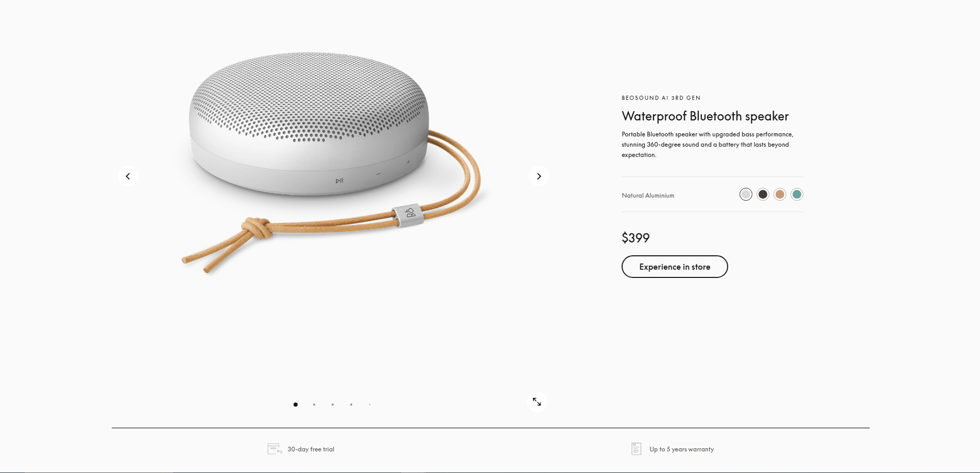Image resolution: width=980 pixels, height=473 pixels.
Task: Click the 30-day free trial icon
Action: pos(274,449)
